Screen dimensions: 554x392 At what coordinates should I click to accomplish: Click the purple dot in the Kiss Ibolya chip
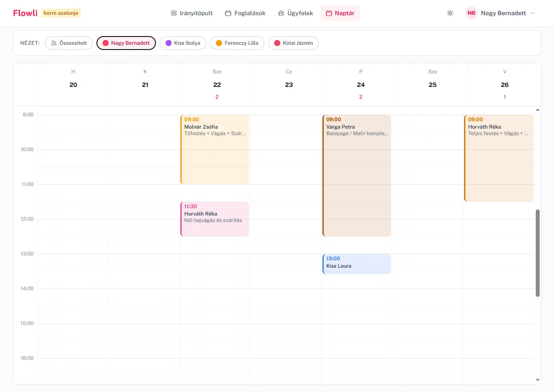pyautogui.click(x=169, y=43)
